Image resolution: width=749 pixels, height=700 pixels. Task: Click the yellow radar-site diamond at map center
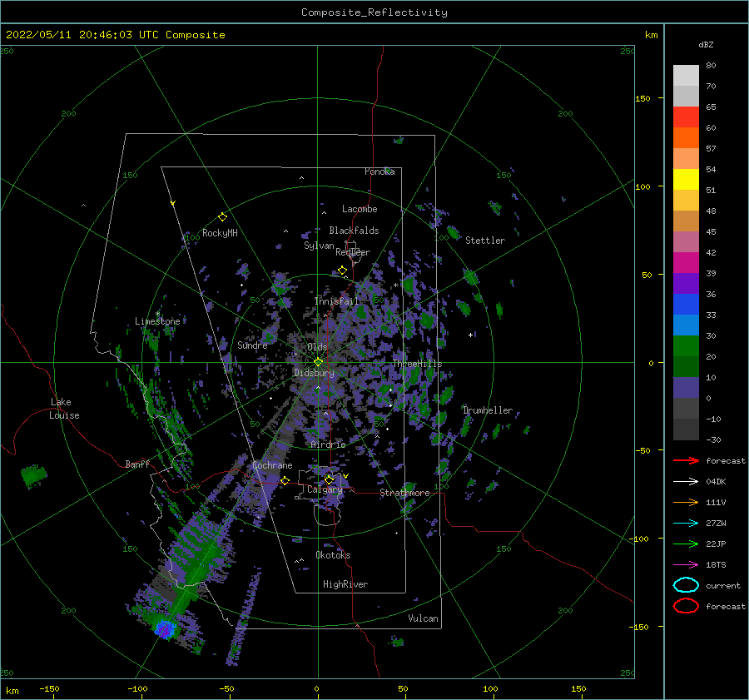click(318, 362)
